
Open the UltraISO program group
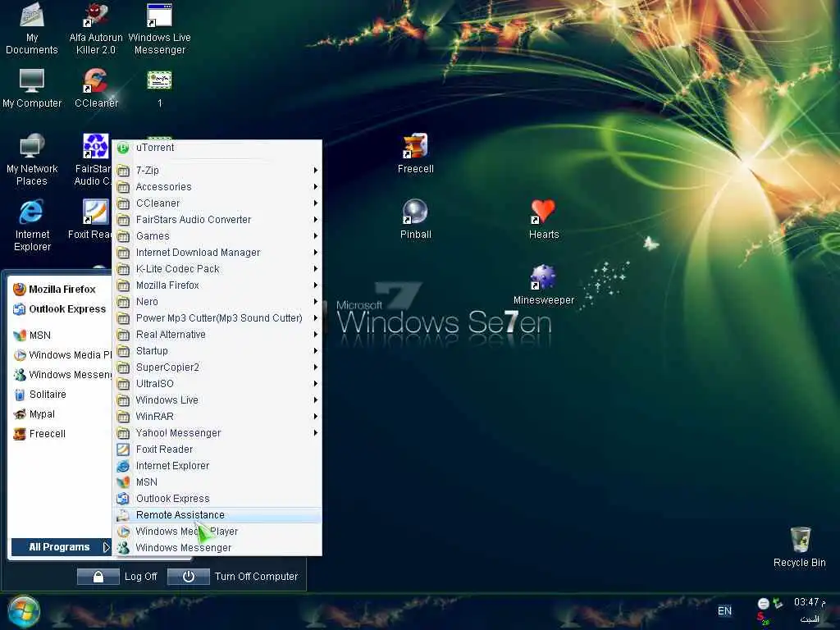[218, 384]
